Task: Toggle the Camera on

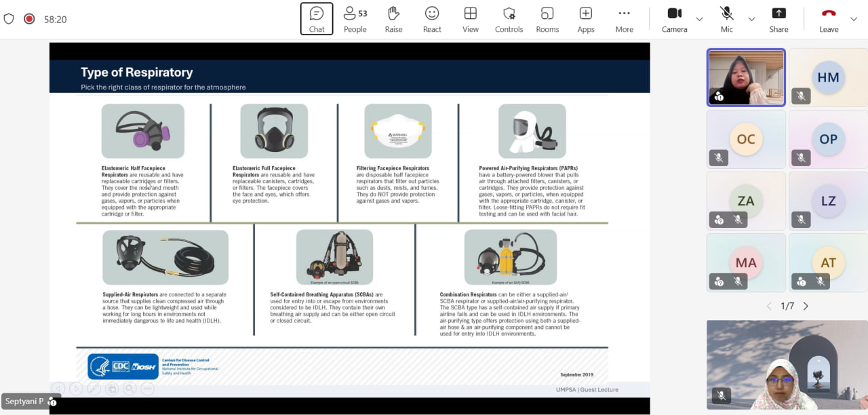Action: coord(674,19)
